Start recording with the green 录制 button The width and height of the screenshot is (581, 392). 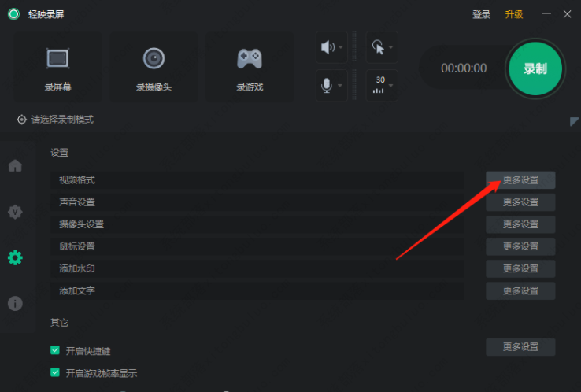click(x=535, y=68)
